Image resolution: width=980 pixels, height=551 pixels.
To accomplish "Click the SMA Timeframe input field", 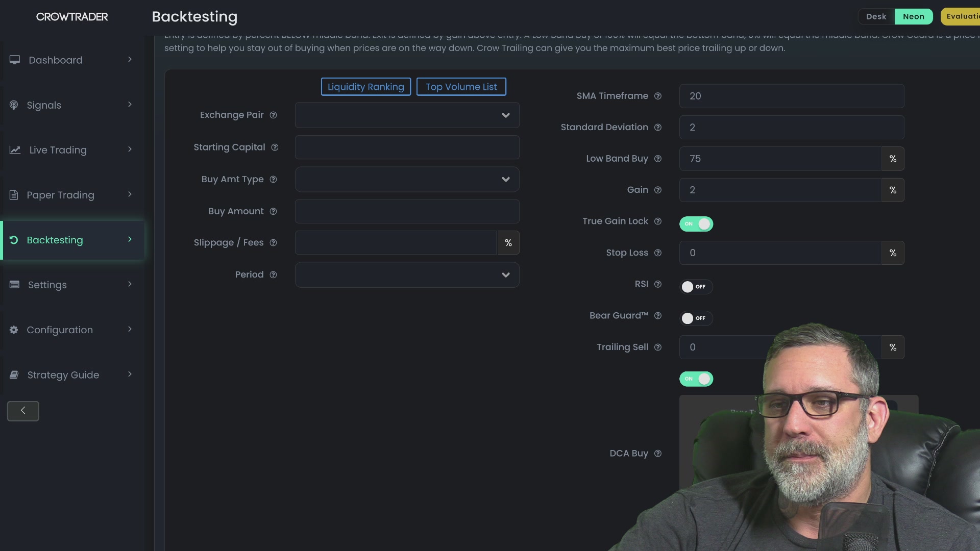I will click(792, 96).
